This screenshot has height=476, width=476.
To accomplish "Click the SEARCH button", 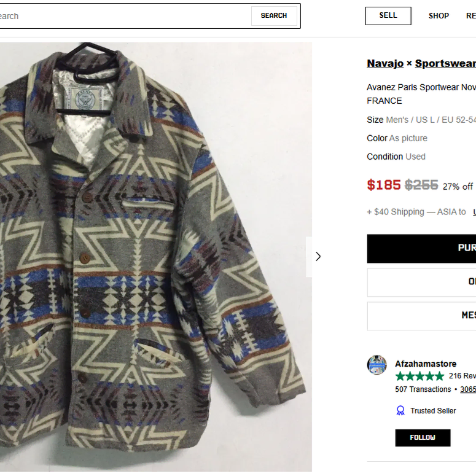I will (274, 15).
